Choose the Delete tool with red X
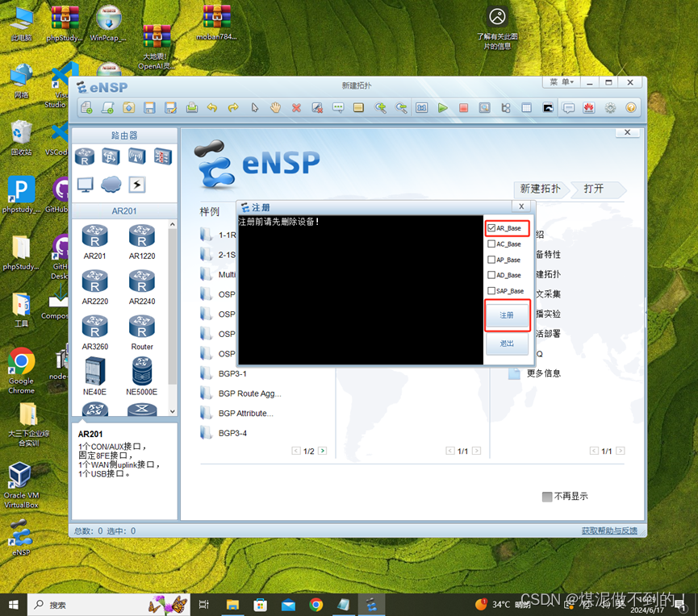Screen dimensions: 698x616 296,107
